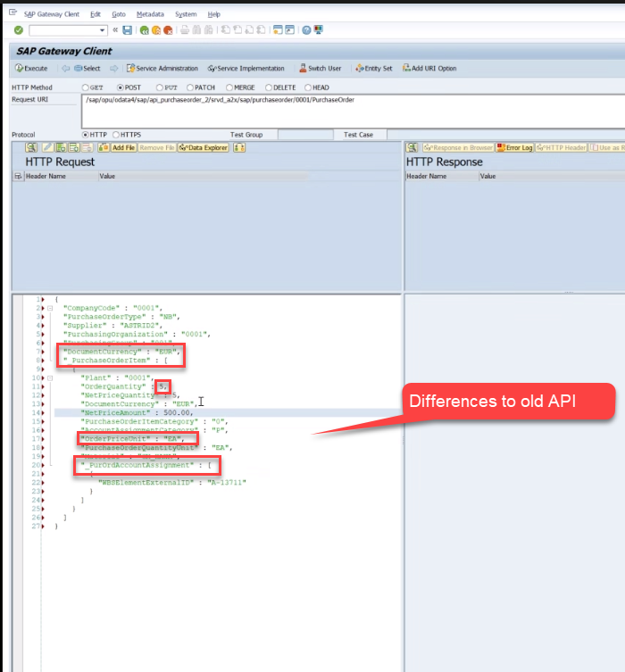Click the SAP window menu icon at top-left
Screen dimensions: 625x672
[12, 13]
